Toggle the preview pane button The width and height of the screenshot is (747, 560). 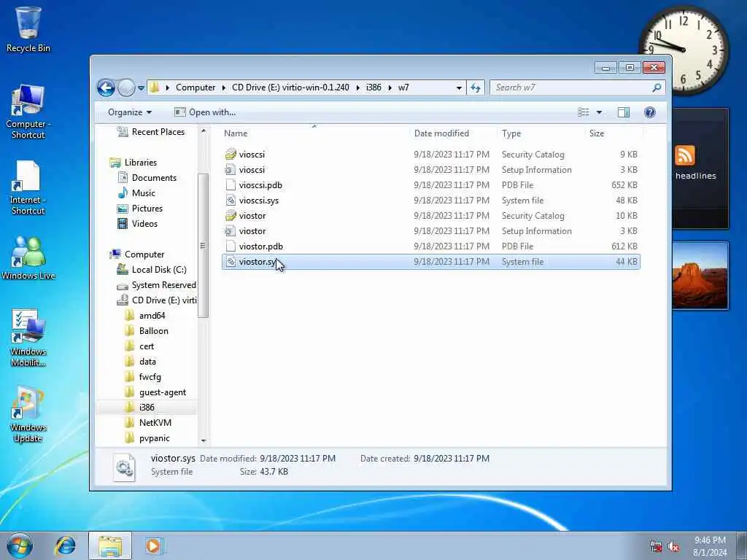tap(624, 112)
